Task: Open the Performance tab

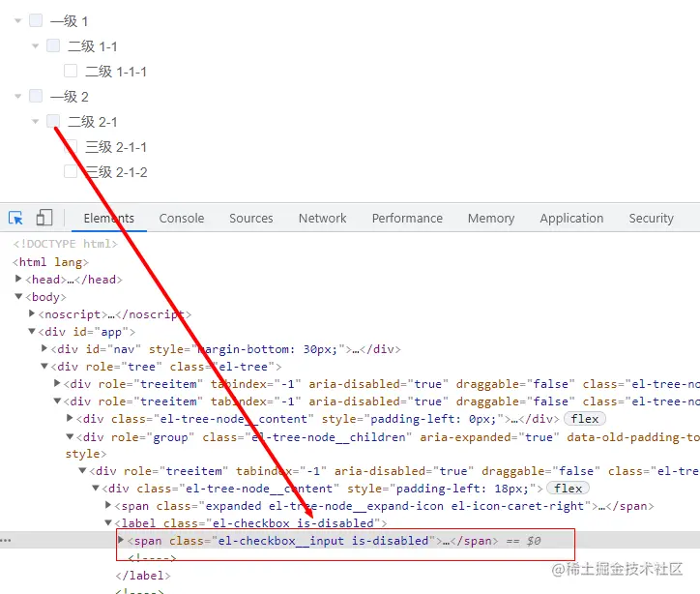Action: pos(407,218)
